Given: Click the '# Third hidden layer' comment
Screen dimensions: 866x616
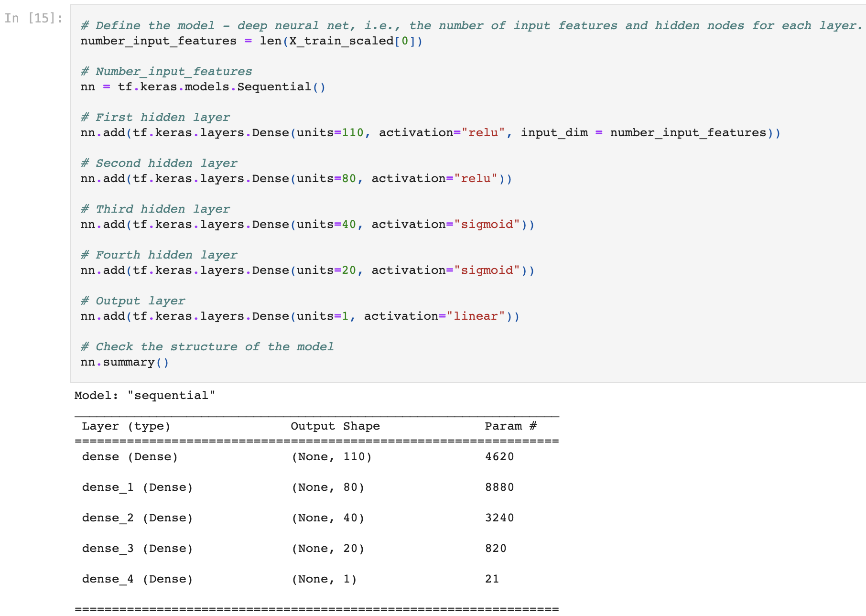Looking at the screenshot, I should 155,209.
